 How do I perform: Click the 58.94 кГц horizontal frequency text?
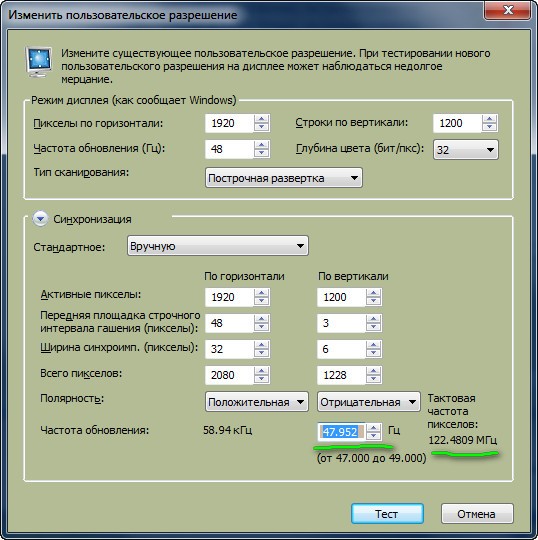click(x=227, y=430)
